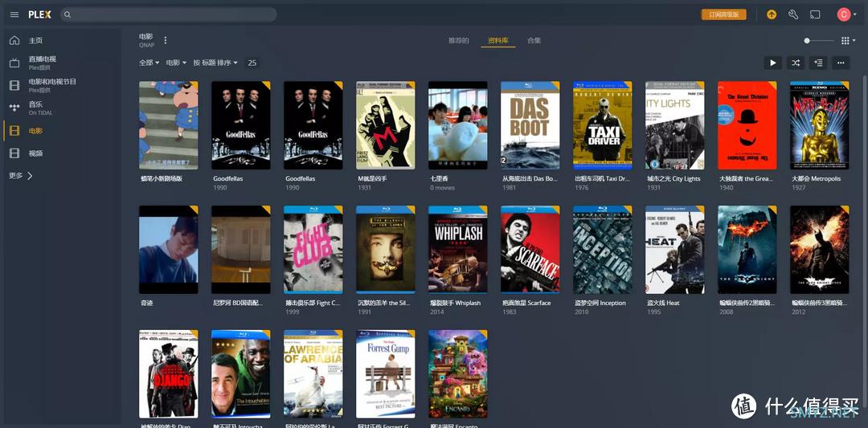Open the more actions ellipsis button
This screenshot has height=428, width=868.
pos(841,63)
